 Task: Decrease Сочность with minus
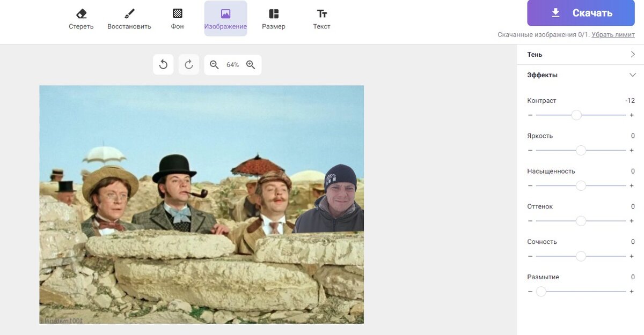pyautogui.click(x=530, y=256)
